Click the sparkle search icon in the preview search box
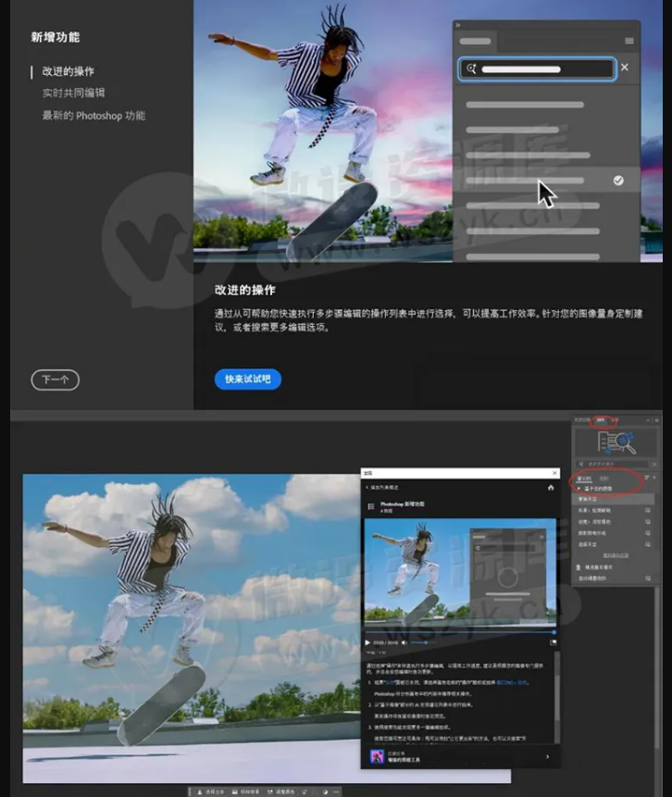 471,68
